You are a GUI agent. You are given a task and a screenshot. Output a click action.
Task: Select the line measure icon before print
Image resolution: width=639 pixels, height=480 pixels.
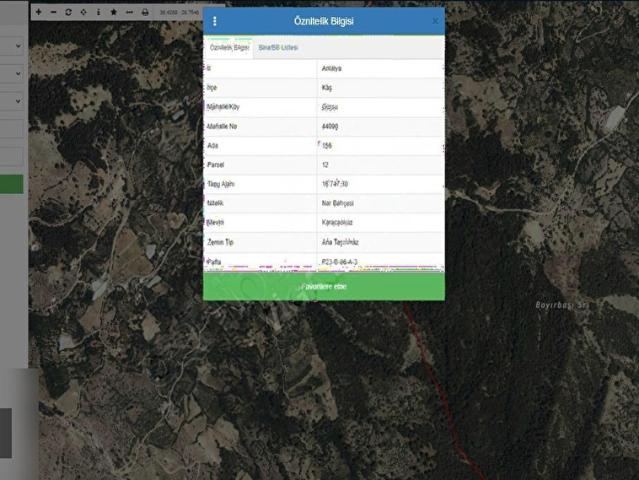[x=129, y=12]
